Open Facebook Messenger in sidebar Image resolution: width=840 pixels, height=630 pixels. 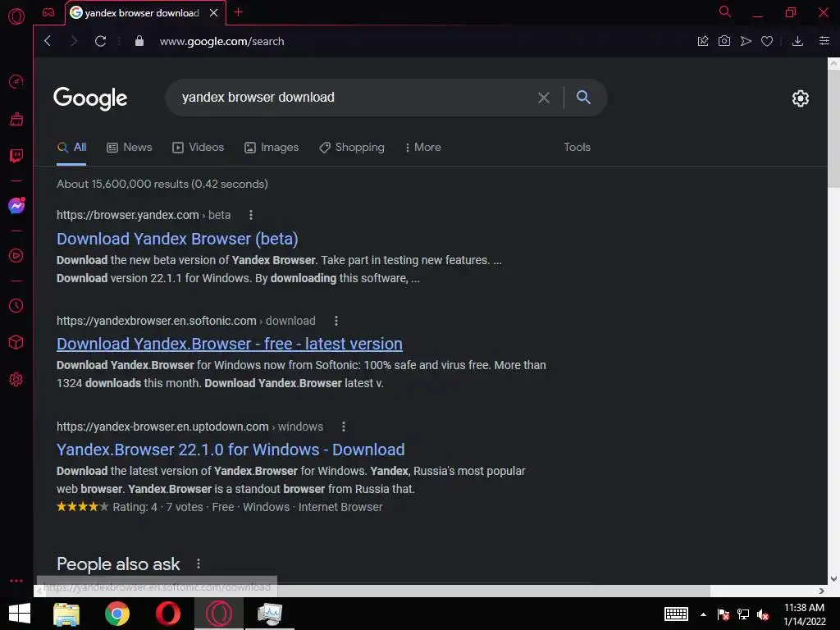(x=16, y=206)
